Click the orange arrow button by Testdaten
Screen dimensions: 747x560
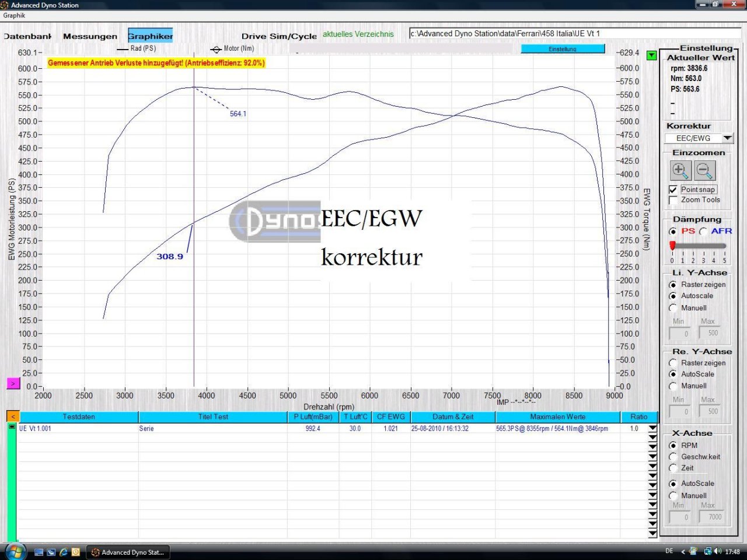click(x=13, y=416)
